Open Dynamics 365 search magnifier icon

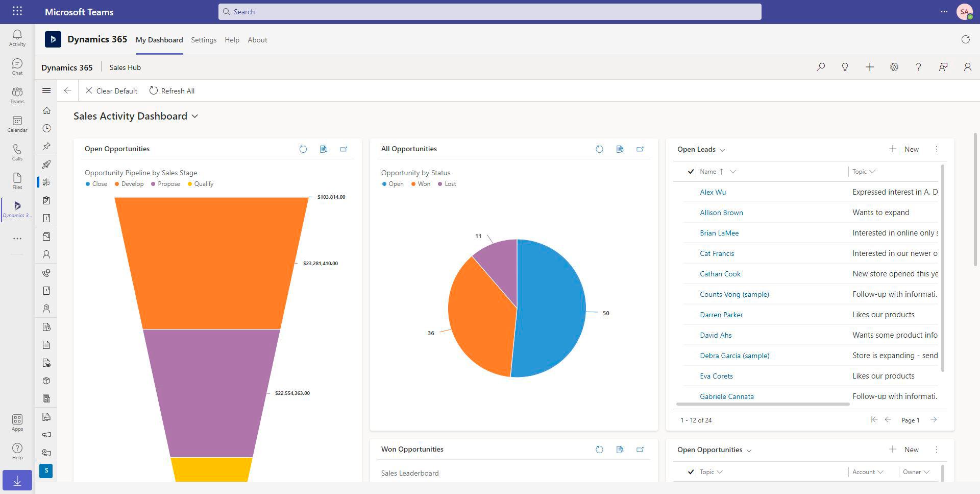coord(821,67)
